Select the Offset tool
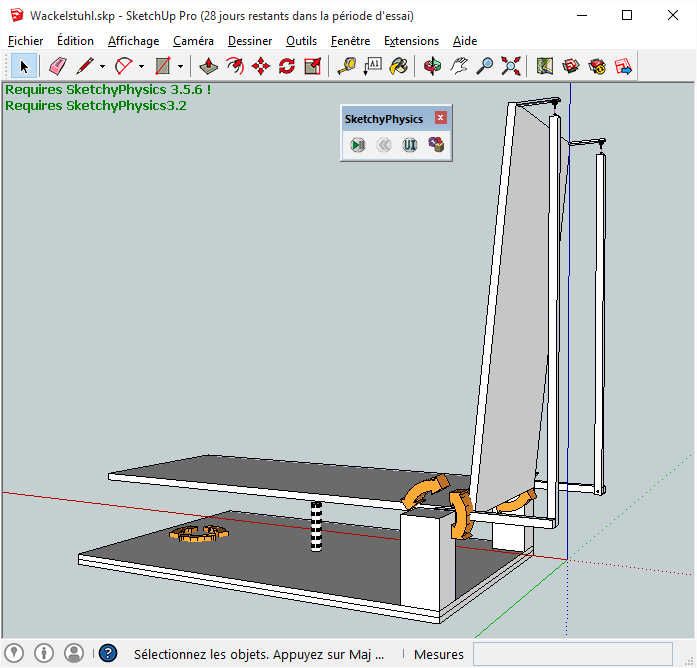697x668 pixels. 235,66
